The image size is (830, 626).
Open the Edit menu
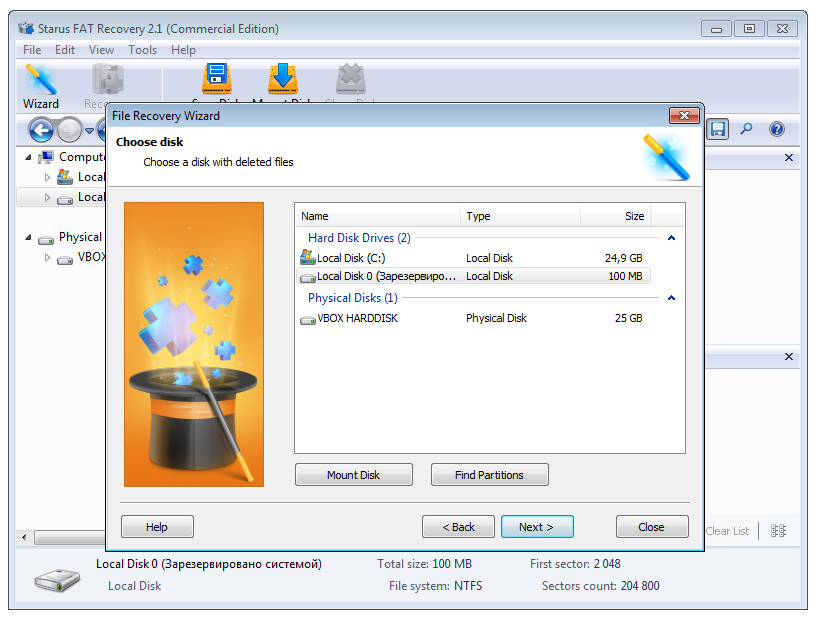pos(65,50)
